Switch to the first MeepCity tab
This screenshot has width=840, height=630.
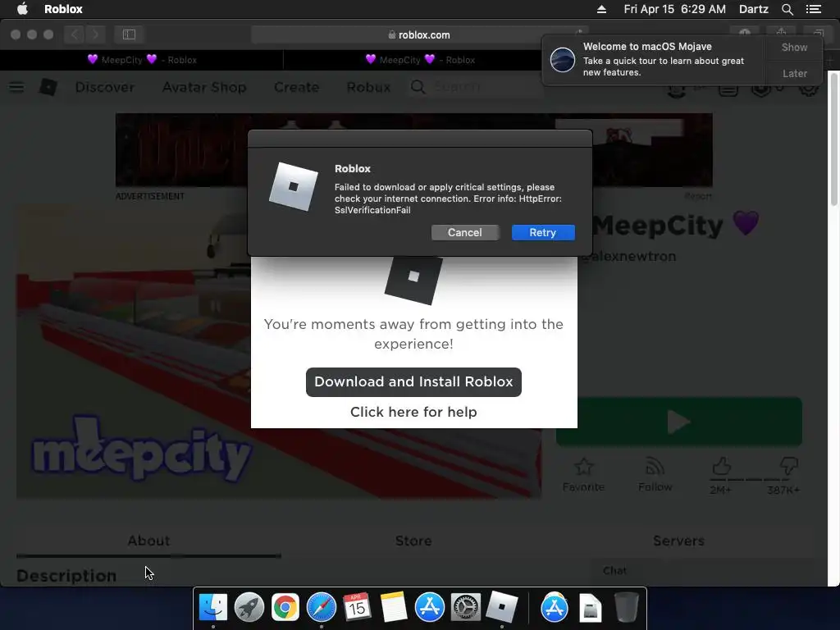pos(142,59)
